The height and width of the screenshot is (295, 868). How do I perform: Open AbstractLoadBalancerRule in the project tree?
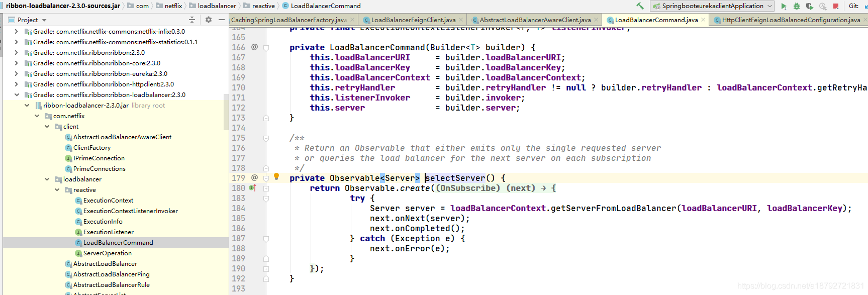pyautogui.click(x=111, y=284)
